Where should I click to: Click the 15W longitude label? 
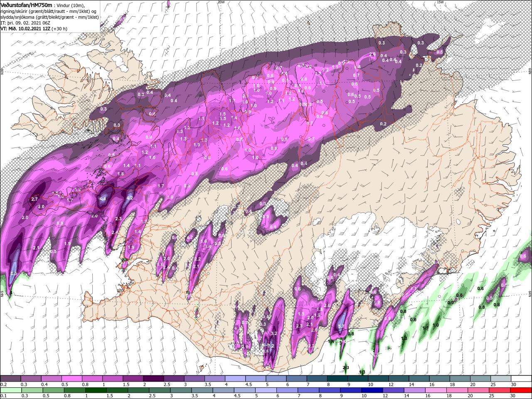pos(440,2)
